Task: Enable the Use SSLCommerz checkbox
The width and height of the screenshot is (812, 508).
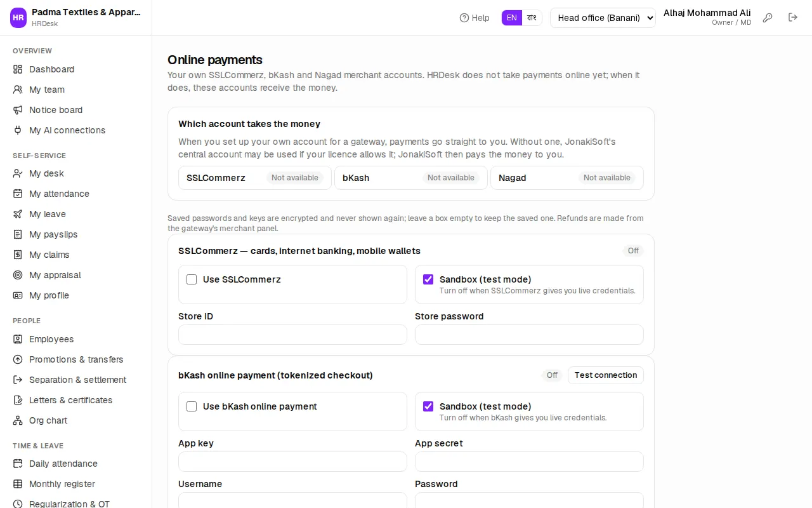Action: pos(192,279)
